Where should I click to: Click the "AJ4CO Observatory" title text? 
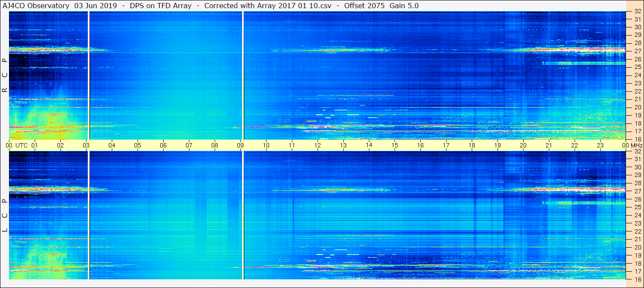point(36,6)
